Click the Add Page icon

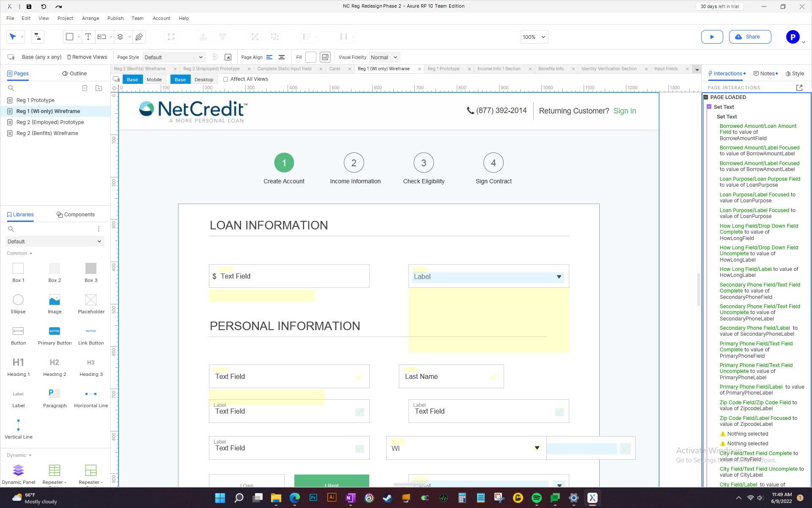coord(85,88)
